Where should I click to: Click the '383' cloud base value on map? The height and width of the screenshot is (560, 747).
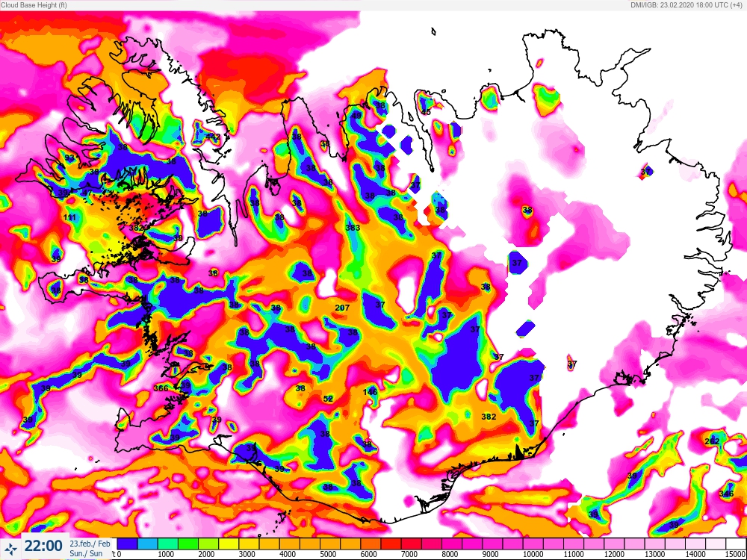pos(353,228)
